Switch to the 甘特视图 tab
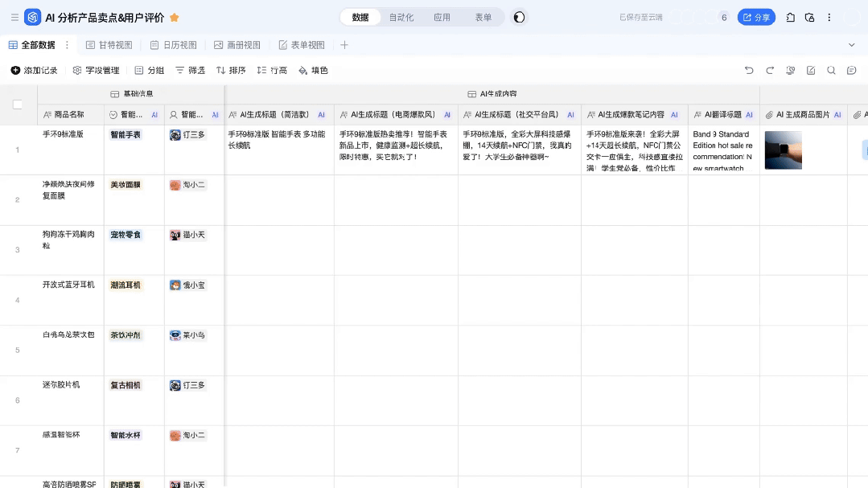868x488 pixels. [x=109, y=45]
